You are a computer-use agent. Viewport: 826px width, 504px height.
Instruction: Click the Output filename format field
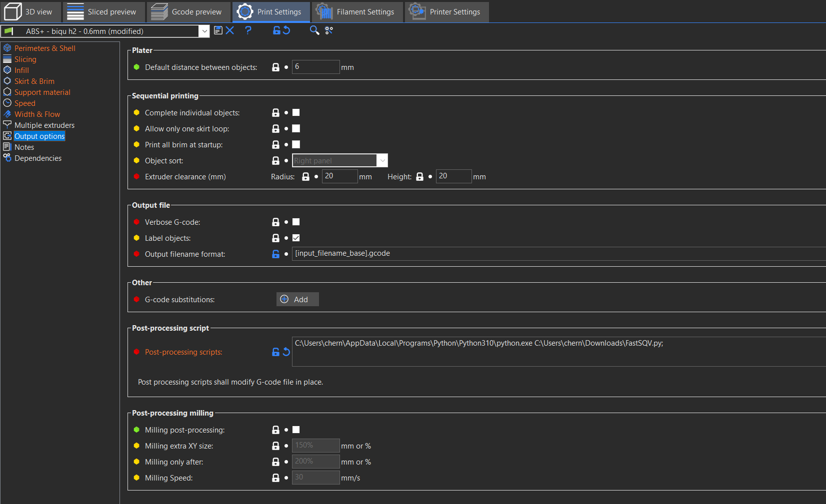tap(558, 254)
